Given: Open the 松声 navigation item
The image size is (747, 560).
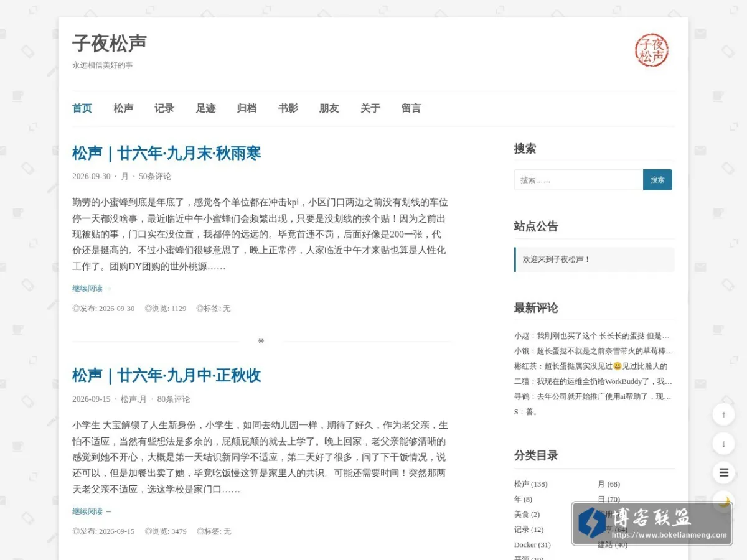Looking at the screenshot, I should coord(123,108).
